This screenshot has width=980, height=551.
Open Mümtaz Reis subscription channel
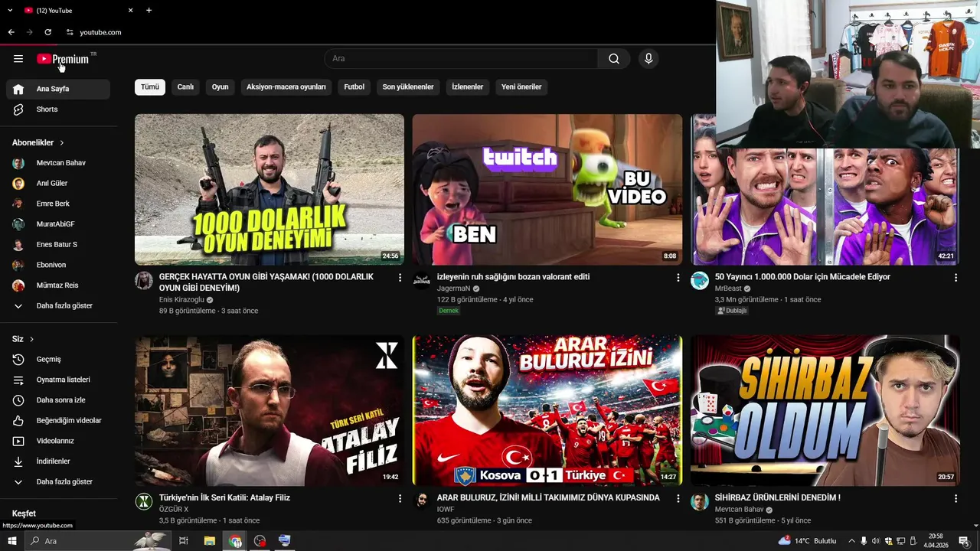[x=58, y=285]
